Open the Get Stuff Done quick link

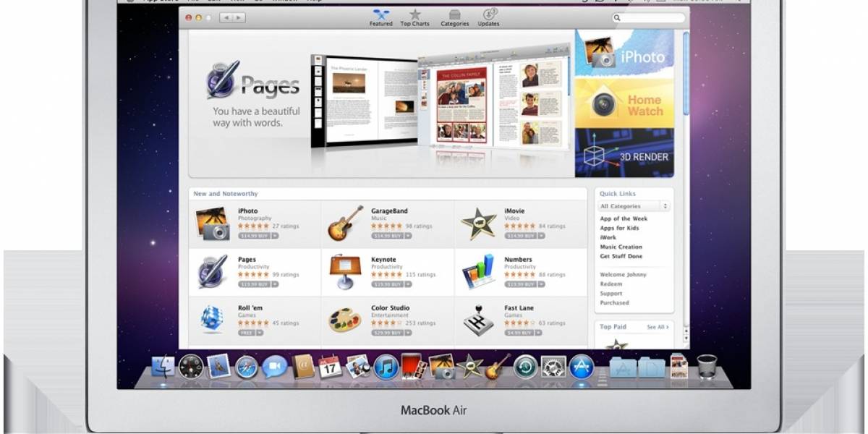coord(621,256)
